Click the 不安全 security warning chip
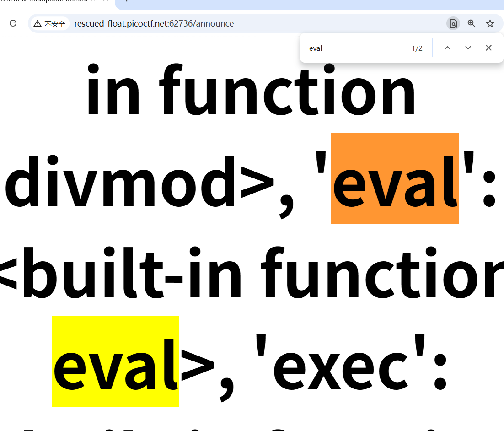This screenshot has height=431, width=504. (50, 24)
